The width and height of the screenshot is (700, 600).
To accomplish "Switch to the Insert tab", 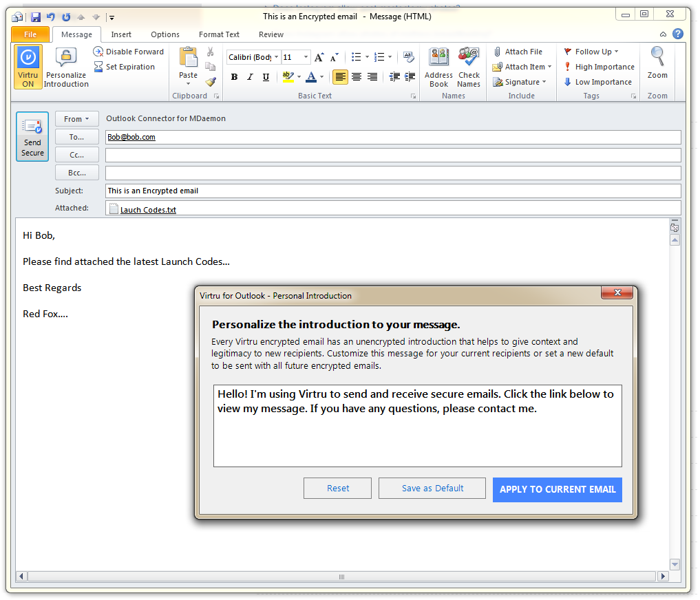I will click(121, 34).
